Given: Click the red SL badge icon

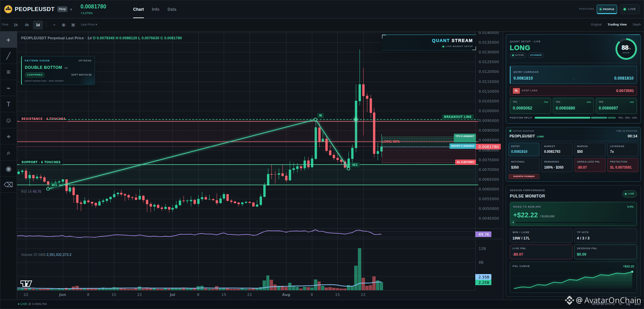Looking at the screenshot, I should [516, 91].
